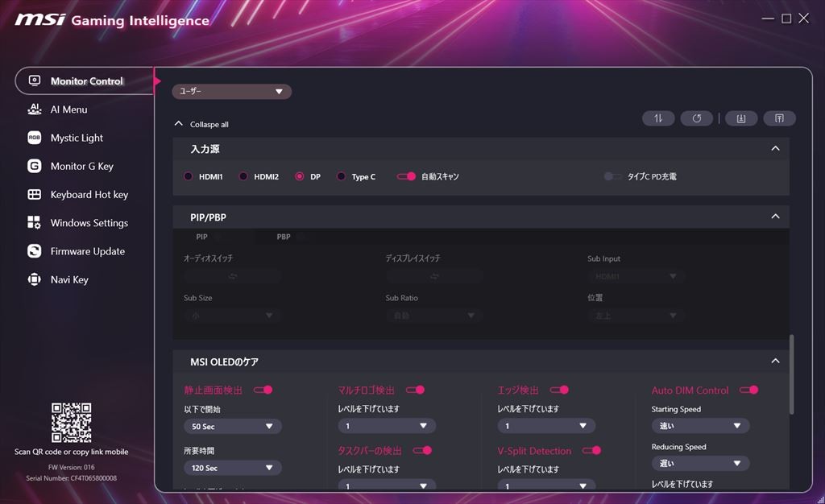The width and height of the screenshot is (825, 504).
Task: Click the Monitor Control sidebar icon
Action: 34,81
